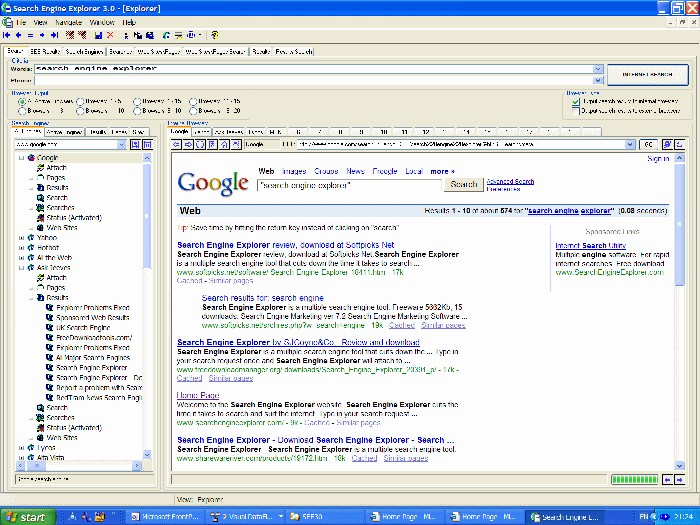Screen dimensions: 700x525
Task: Open the Window menu
Action: [x=102, y=22]
